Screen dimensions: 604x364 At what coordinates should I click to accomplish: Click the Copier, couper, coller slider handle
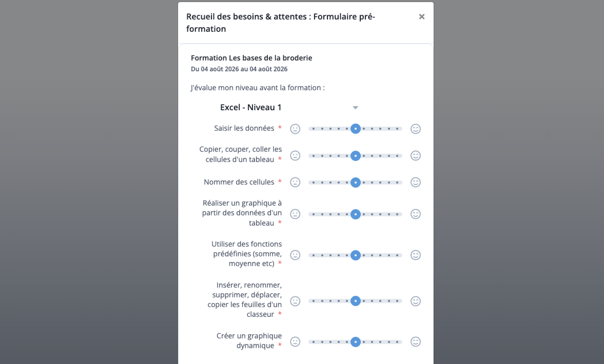tap(355, 156)
